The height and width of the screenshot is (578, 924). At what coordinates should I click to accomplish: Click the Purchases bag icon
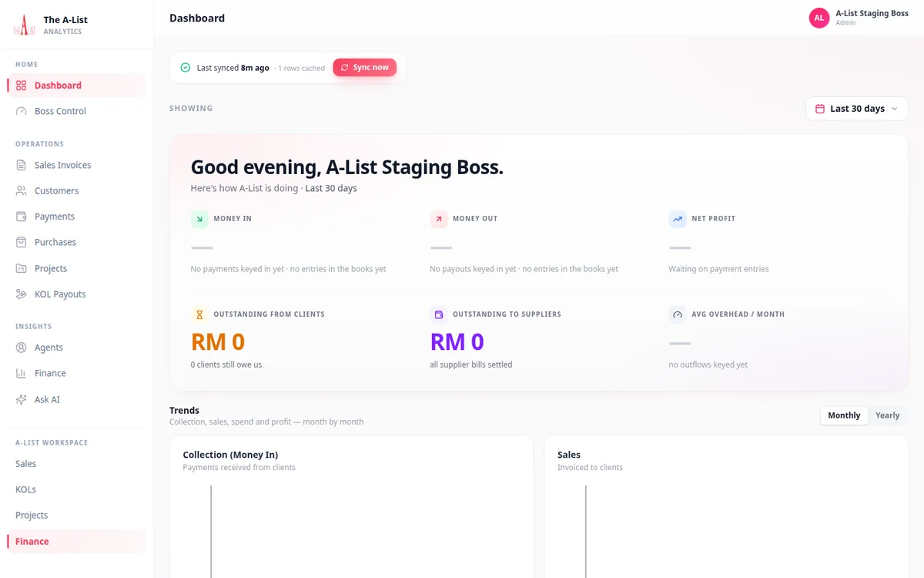[21, 242]
